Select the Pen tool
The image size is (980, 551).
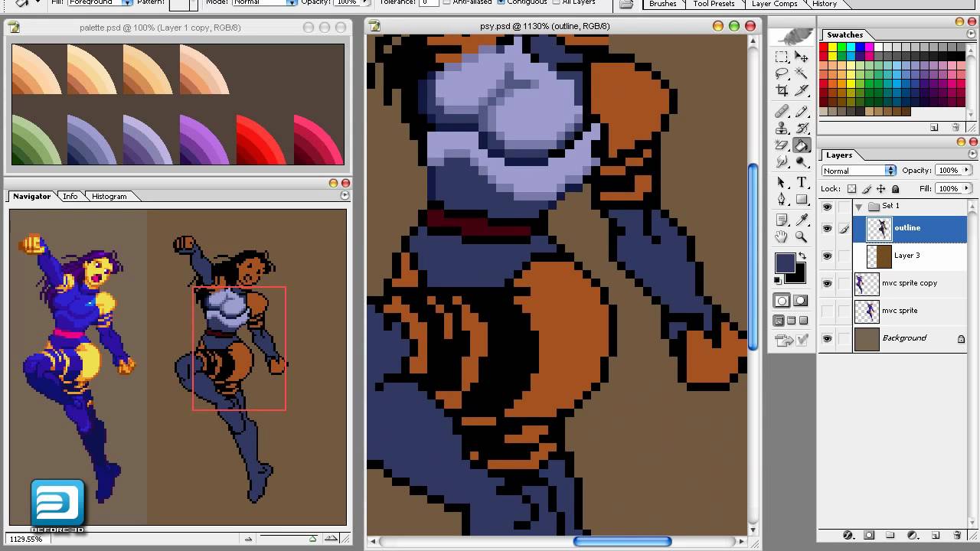pyautogui.click(x=782, y=199)
